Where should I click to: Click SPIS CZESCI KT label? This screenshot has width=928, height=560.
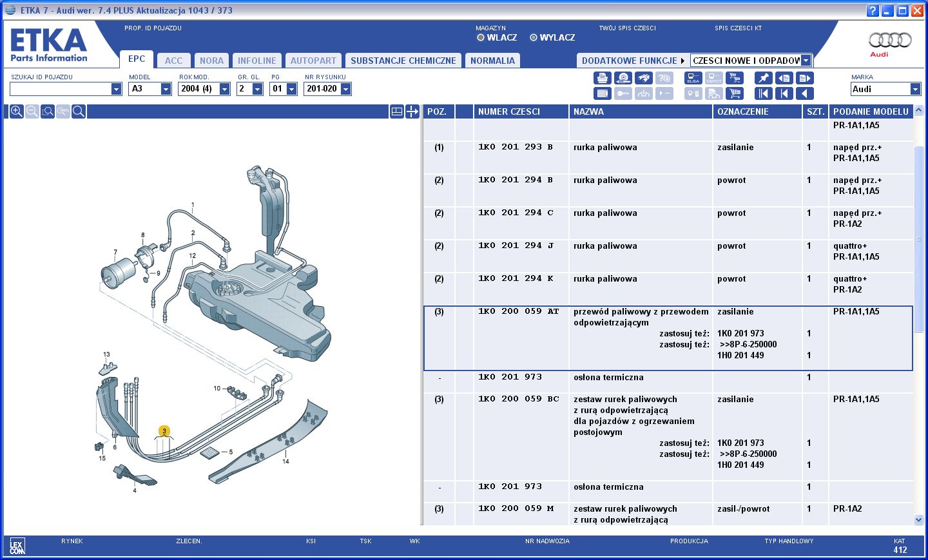pos(738,28)
